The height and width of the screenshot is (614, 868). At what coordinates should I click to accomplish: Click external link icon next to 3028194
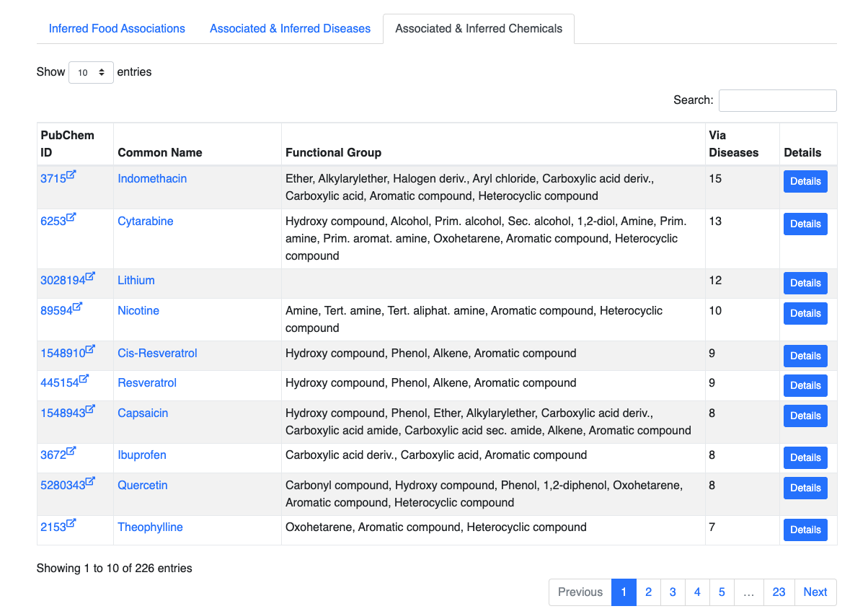pos(90,277)
